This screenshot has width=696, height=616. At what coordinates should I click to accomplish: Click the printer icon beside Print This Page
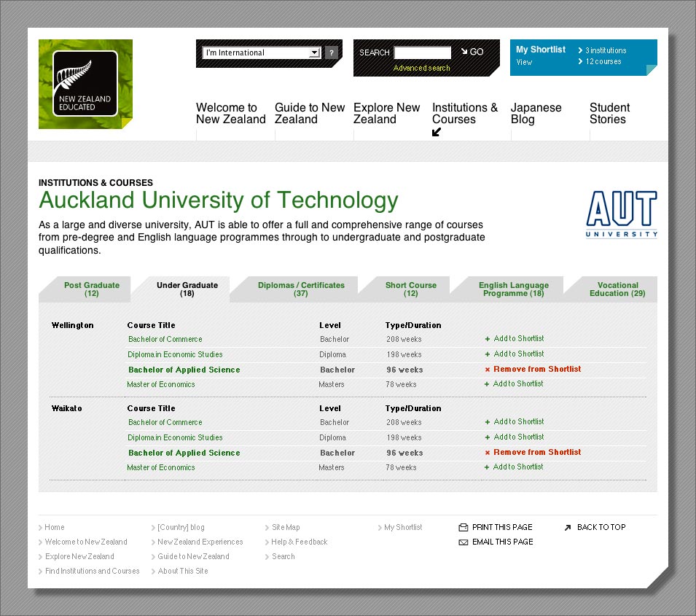(x=463, y=527)
